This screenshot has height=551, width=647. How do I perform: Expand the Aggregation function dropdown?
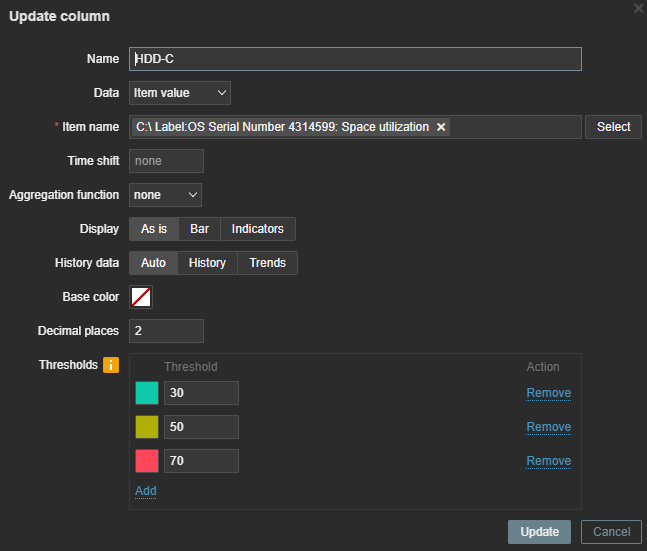(166, 195)
